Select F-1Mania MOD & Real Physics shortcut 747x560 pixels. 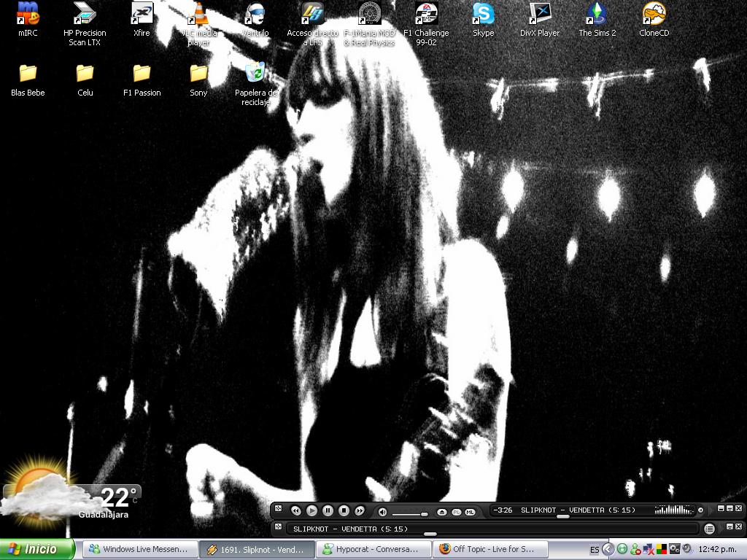(x=369, y=23)
